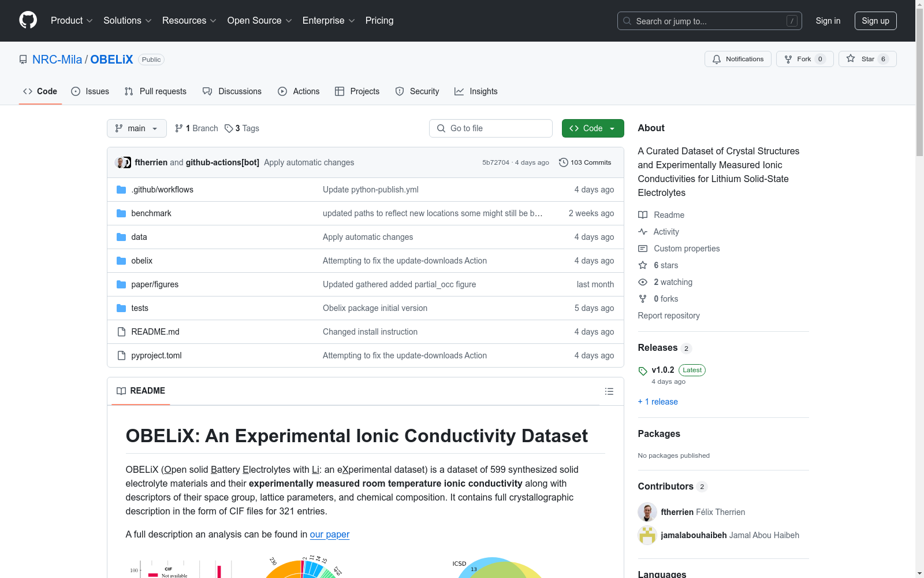Viewport: 924px width, 578px height.
Task: Open the 1 Branch link
Action: (x=196, y=128)
